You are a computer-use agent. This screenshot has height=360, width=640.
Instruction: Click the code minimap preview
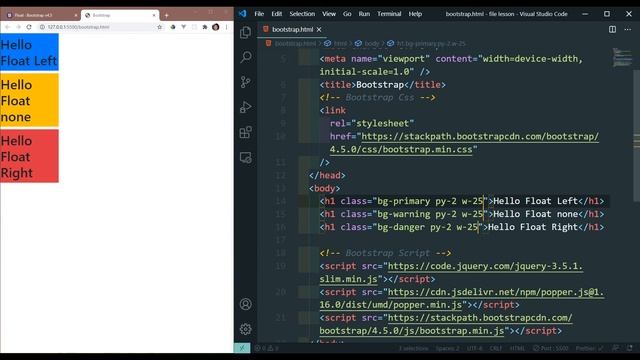(622, 58)
